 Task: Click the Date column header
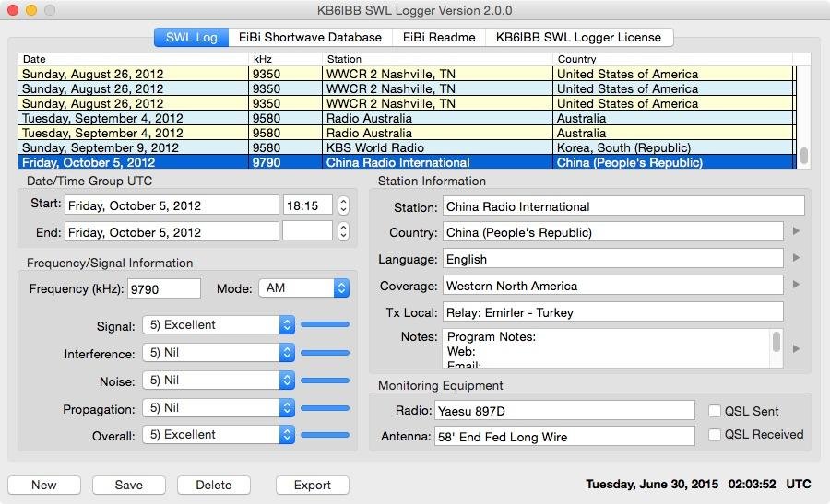tap(134, 59)
